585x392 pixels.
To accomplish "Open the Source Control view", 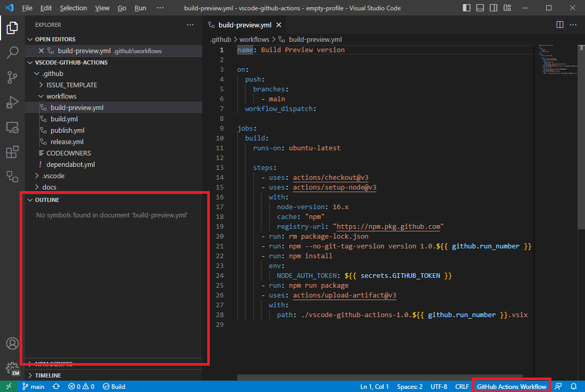I will [x=12, y=77].
